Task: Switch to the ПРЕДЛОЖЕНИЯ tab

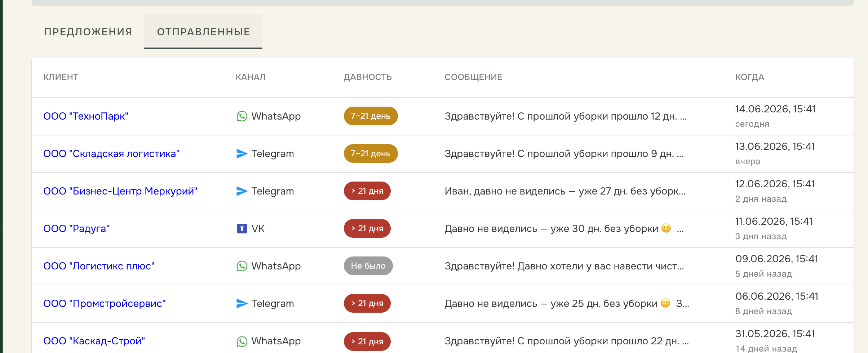Action: pos(88,32)
